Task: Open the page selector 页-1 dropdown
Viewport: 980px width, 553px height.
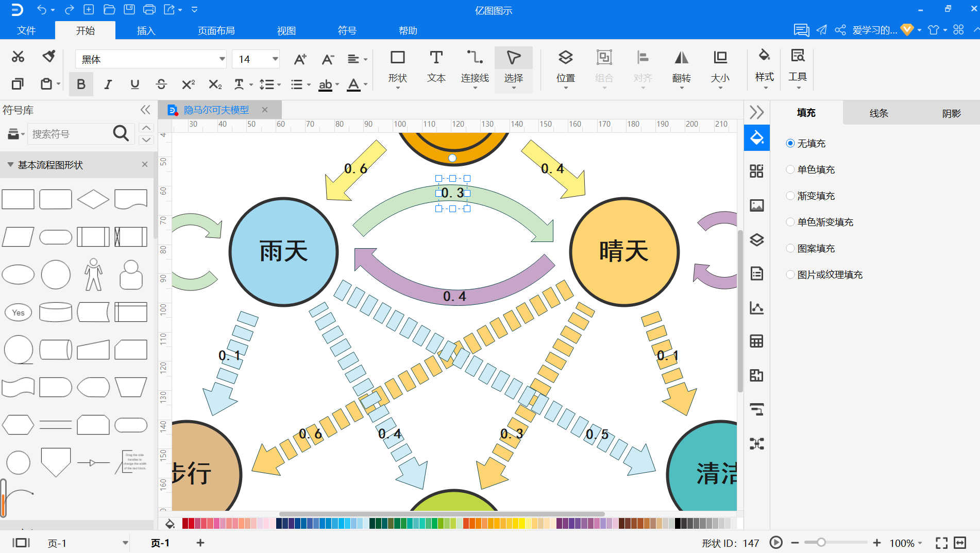Action: 125,543
